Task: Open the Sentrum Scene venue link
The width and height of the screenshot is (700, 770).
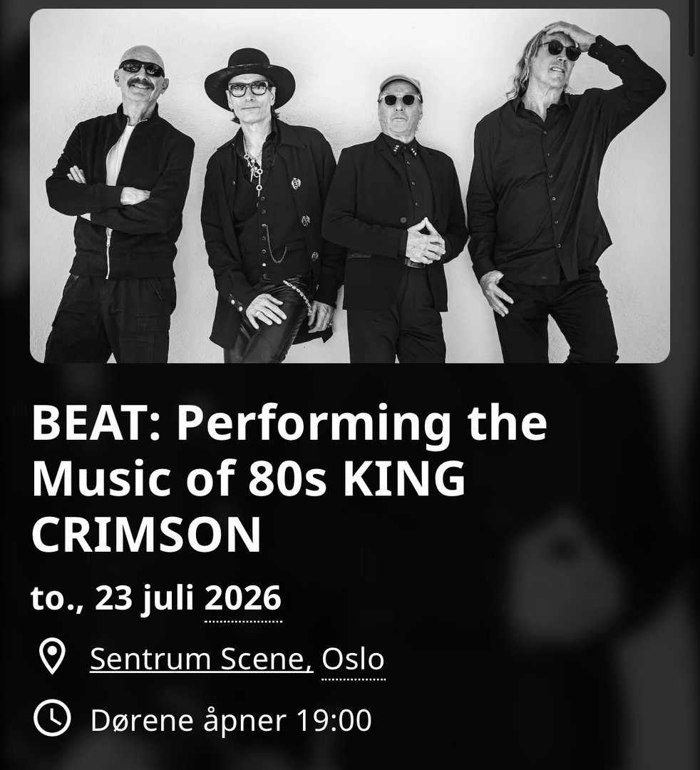Action: click(201, 659)
